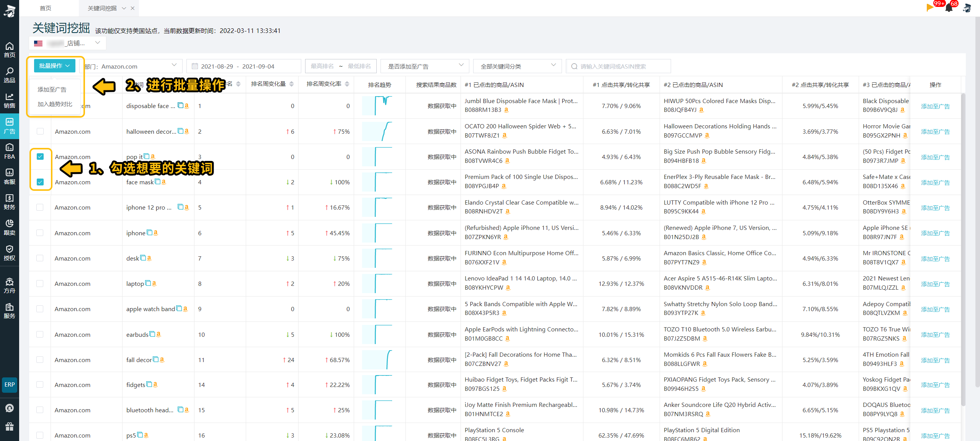Screen dimensions: 980x441
Task: Check the 'apple watch band' row checkbox
Action: (x=40, y=308)
